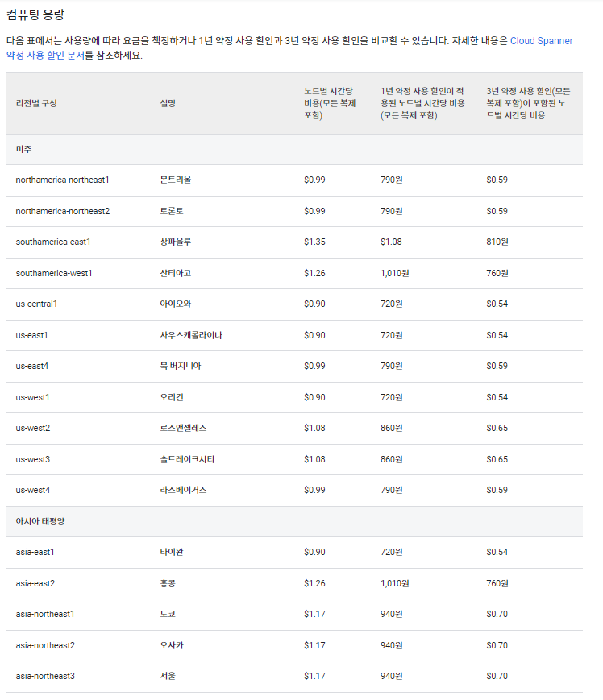This screenshot has height=700, width=603.
Task: Click the 솔트레이크시티 description cell
Action: click(x=187, y=459)
